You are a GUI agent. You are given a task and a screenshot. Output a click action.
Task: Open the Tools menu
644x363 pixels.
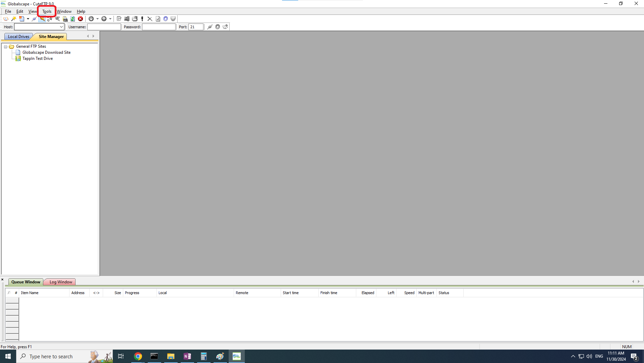point(47,11)
